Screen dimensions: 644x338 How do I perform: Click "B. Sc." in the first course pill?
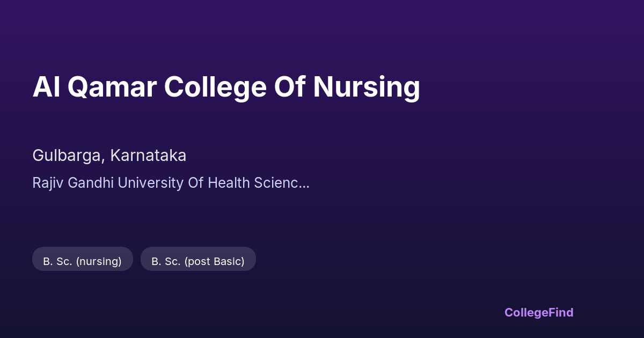57,261
